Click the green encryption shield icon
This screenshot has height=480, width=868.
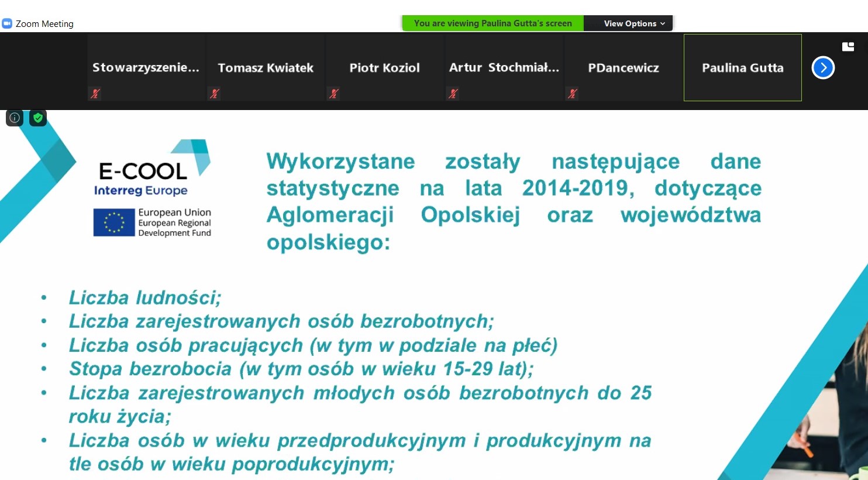[38, 118]
